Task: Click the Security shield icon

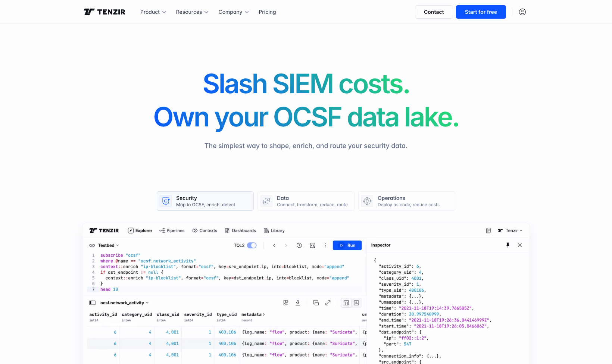Action: (166, 201)
